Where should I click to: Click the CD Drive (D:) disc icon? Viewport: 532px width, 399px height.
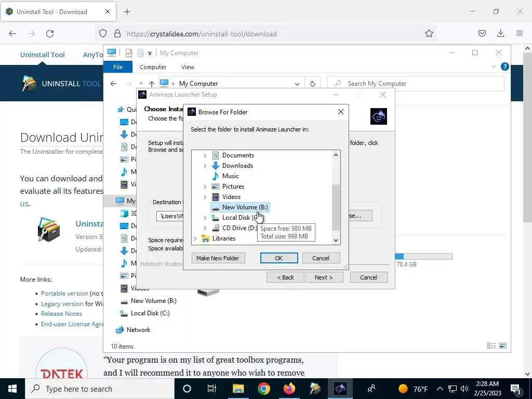[x=216, y=228]
